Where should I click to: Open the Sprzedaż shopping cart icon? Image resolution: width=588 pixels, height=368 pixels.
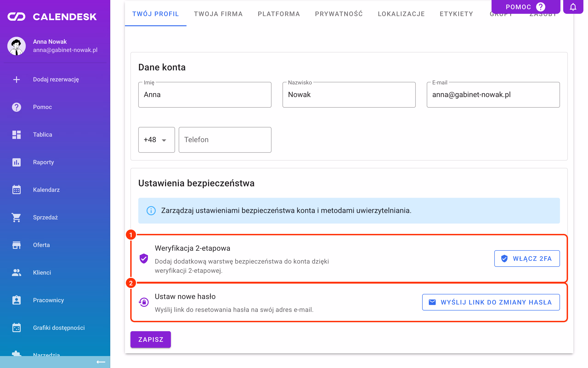click(17, 217)
